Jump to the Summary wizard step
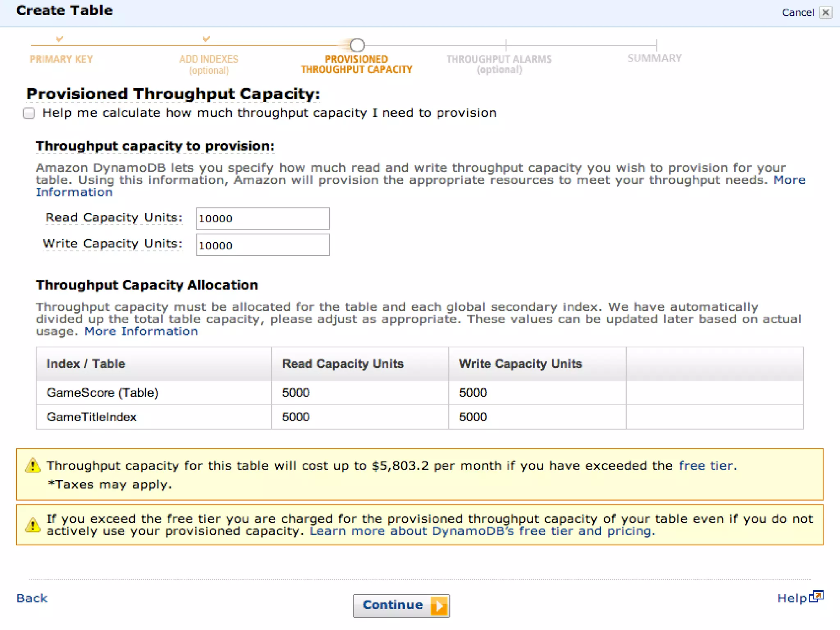Screen dimensions: 840x630 tap(655, 58)
